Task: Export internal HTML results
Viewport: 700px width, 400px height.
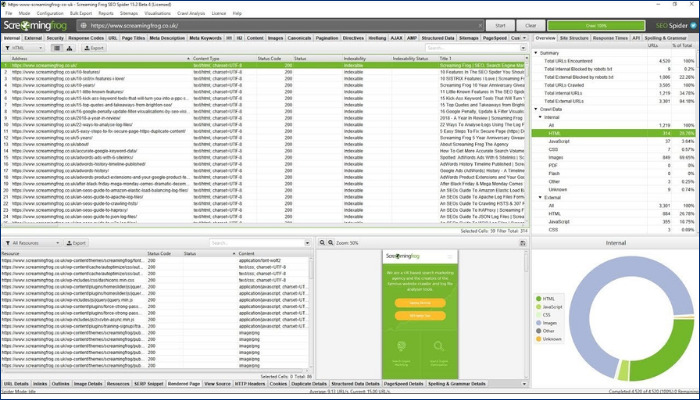Action: click(x=94, y=48)
